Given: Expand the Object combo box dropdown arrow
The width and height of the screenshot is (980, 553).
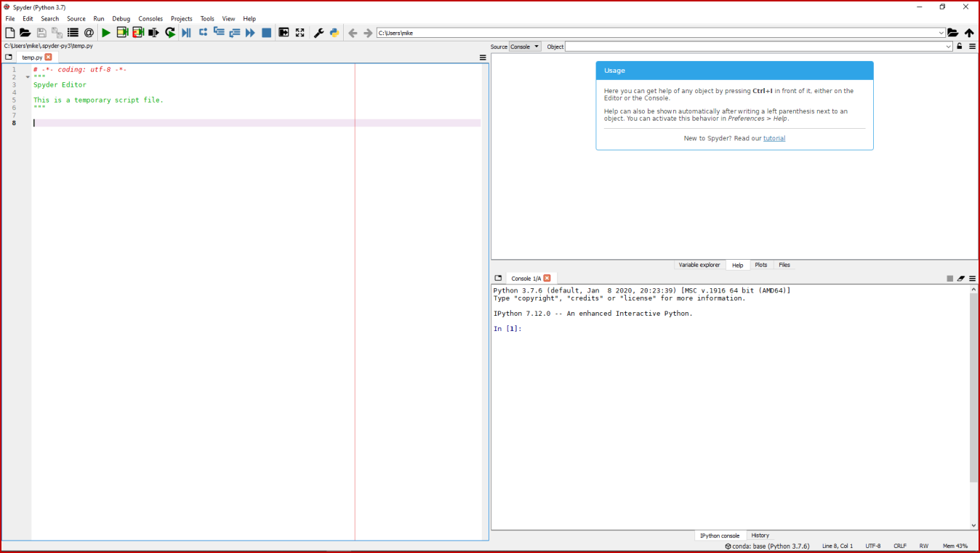Looking at the screenshot, I should click(x=948, y=47).
